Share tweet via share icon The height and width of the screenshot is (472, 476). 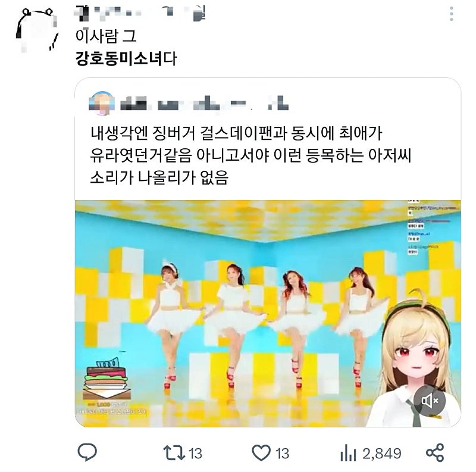pos(435,453)
